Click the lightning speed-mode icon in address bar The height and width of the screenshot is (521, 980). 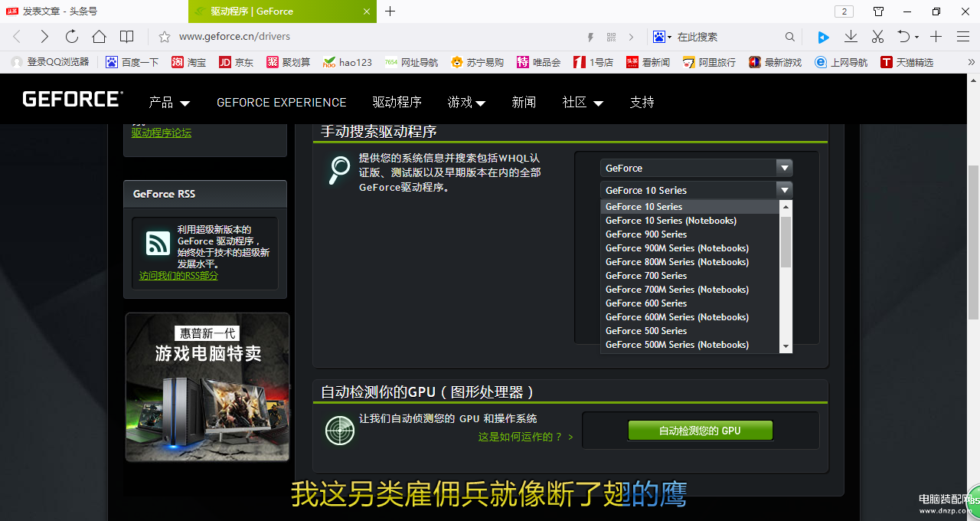(x=590, y=37)
